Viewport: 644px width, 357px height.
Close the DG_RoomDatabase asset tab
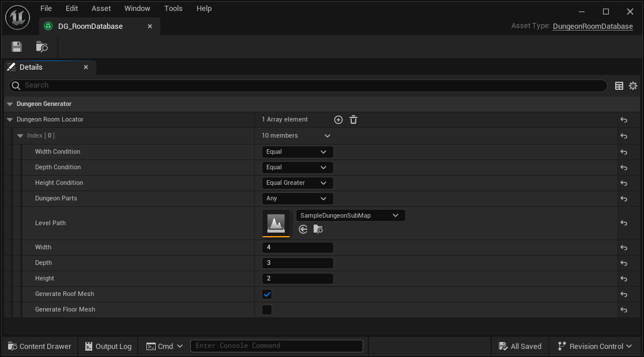click(x=150, y=26)
